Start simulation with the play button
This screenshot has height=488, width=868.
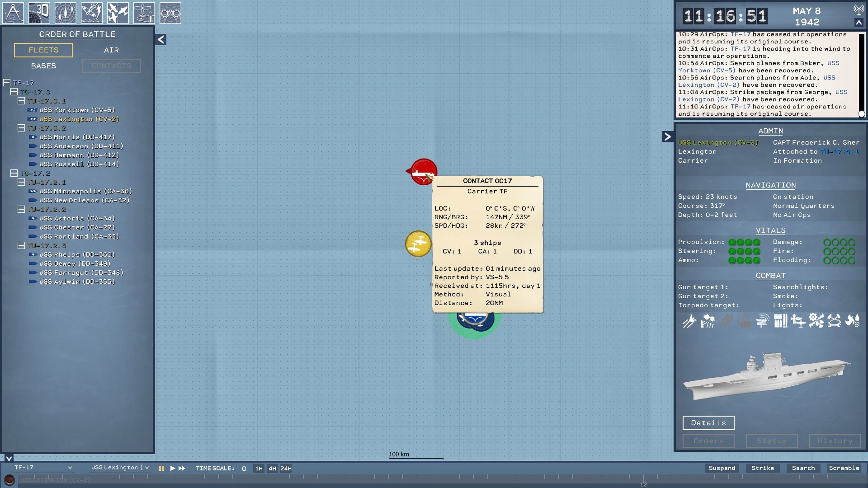pos(172,469)
